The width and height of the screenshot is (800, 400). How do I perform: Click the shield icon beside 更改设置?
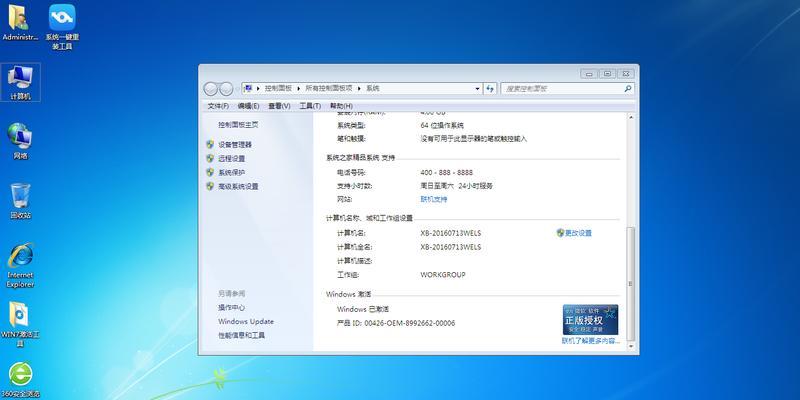[x=560, y=233]
